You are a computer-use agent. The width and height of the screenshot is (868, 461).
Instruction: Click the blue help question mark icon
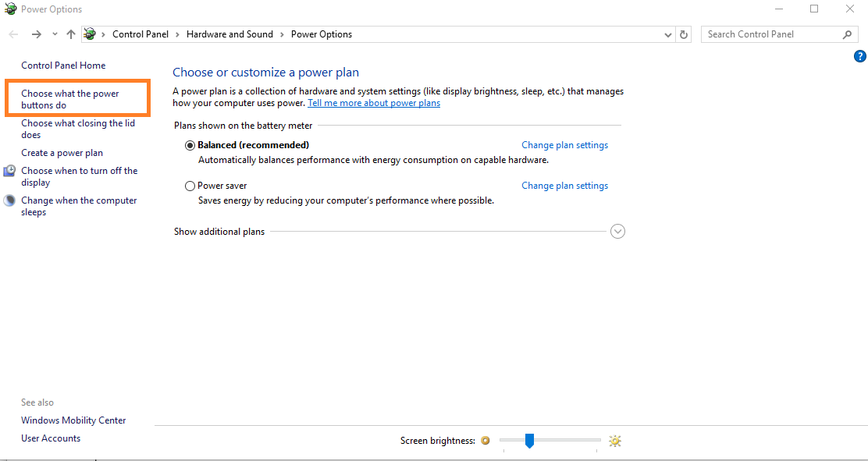click(859, 56)
